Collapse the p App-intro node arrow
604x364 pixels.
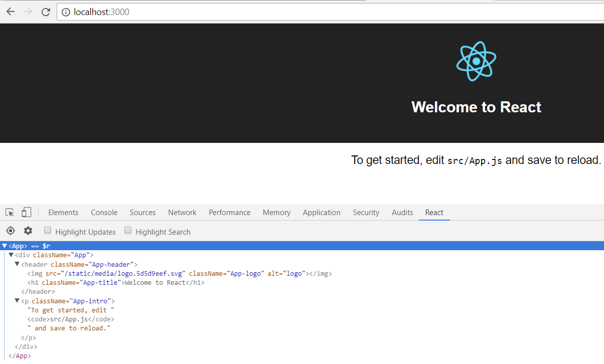(17, 301)
